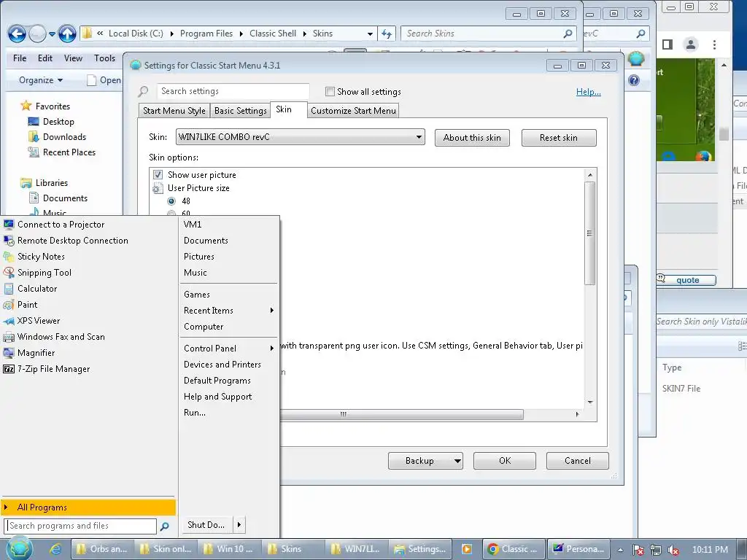Open Windows Fax and Scan icon
The height and width of the screenshot is (560, 747).
coord(9,337)
